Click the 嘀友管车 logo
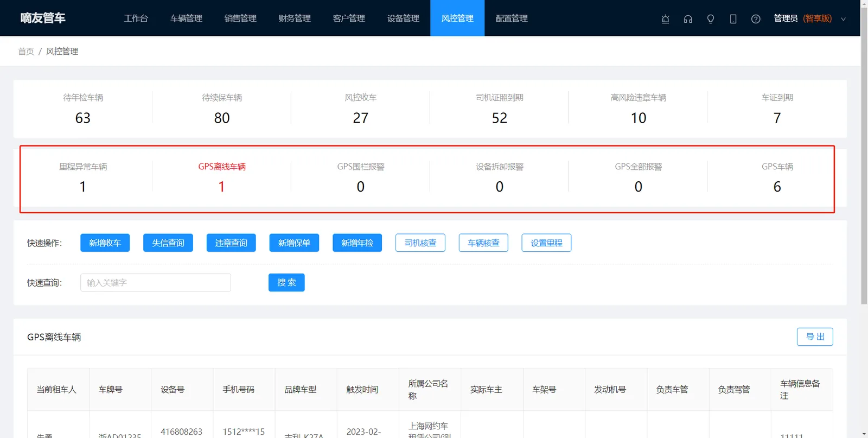Image resolution: width=868 pixels, height=438 pixels. 43,18
